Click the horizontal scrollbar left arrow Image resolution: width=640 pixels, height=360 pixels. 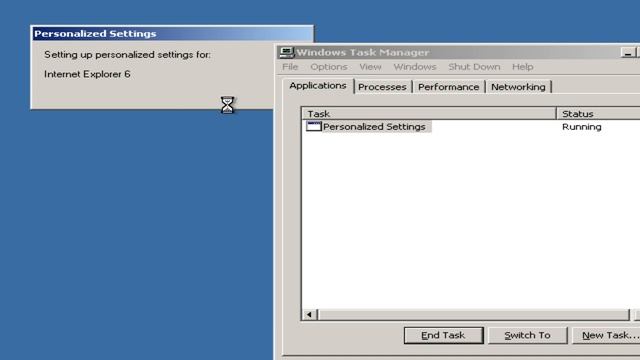309,314
